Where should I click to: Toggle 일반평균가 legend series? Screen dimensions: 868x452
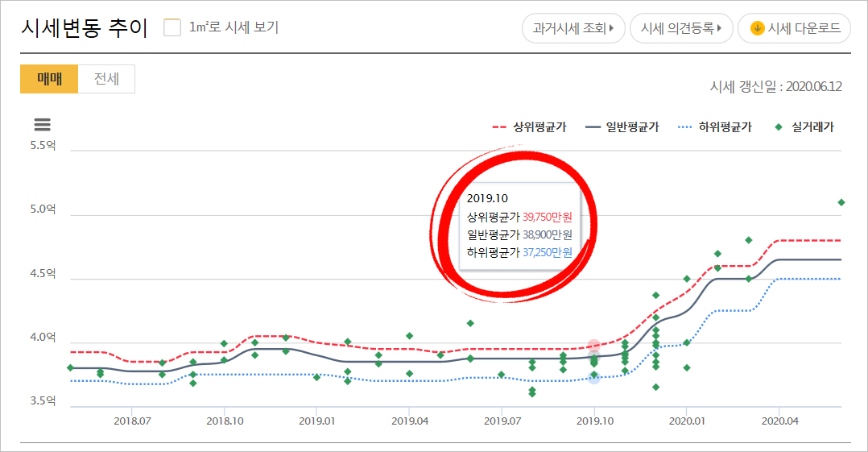pos(622,127)
